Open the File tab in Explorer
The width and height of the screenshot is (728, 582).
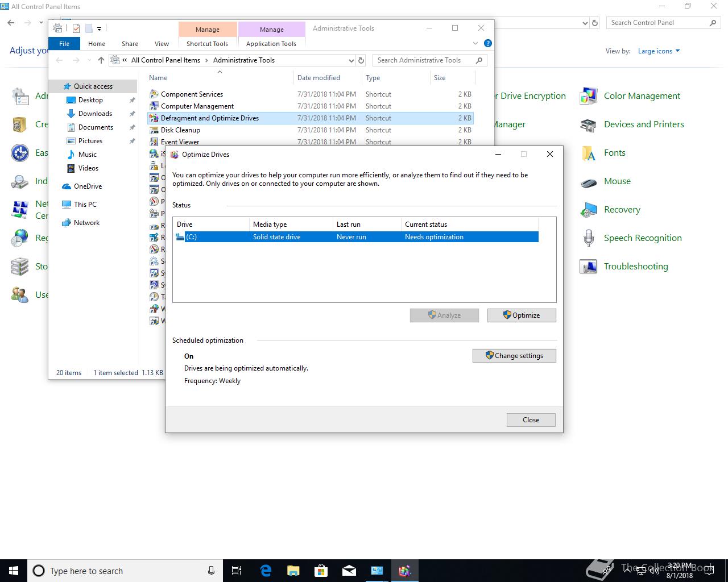64,44
